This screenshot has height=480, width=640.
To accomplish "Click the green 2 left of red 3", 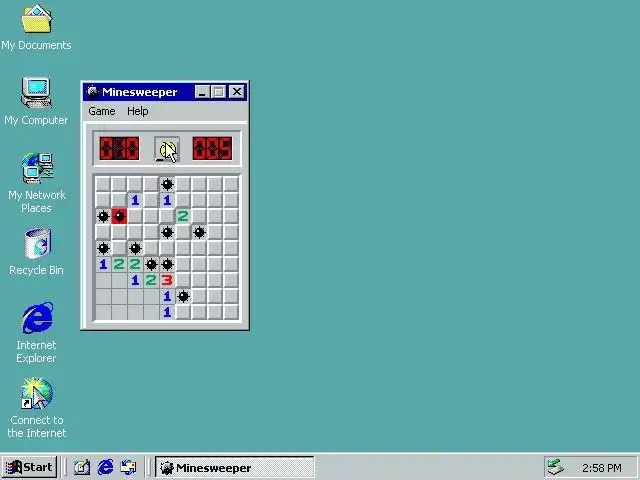I will [151, 280].
